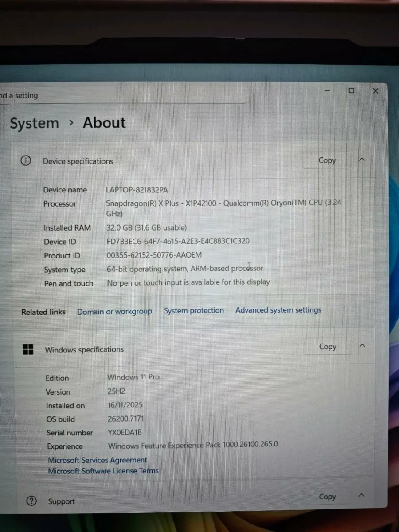Open Microsoft Software License Terms

[103, 471]
